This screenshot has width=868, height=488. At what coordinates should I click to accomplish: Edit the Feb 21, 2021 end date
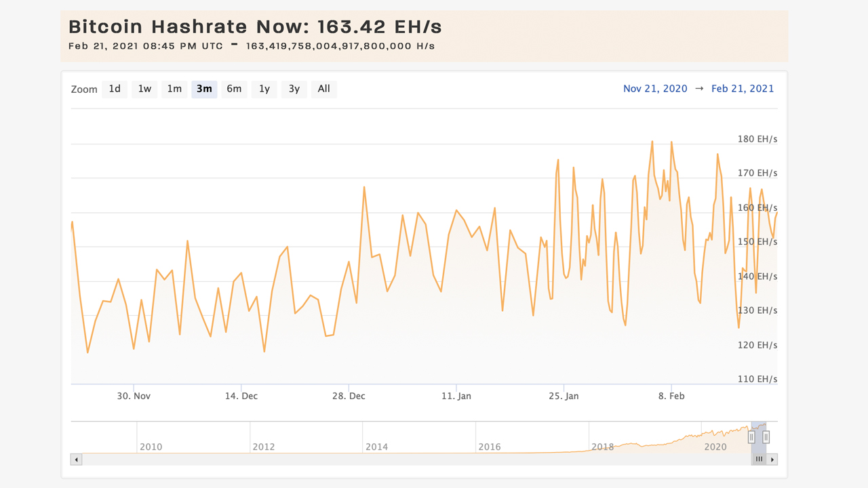pos(743,89)
